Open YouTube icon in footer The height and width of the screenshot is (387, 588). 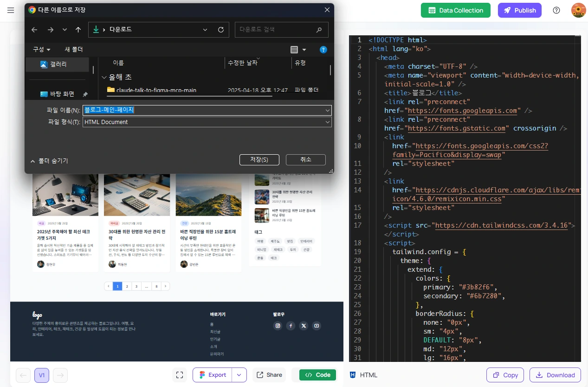click(x=317, y=326)
